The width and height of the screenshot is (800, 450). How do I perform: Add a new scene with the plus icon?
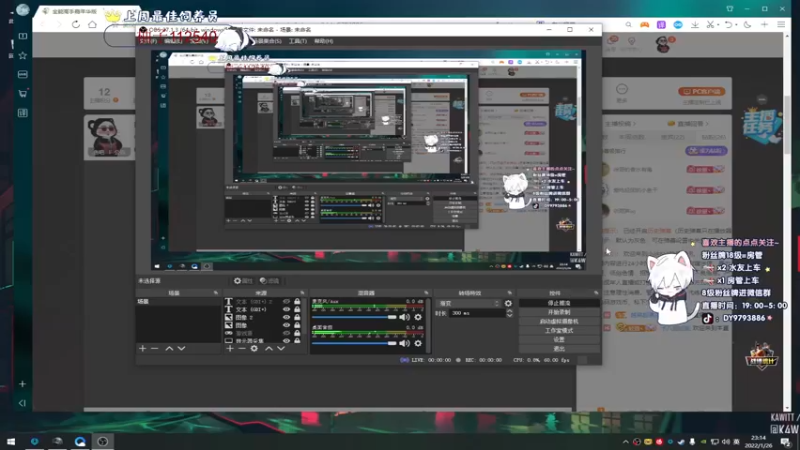click(142, 348)
